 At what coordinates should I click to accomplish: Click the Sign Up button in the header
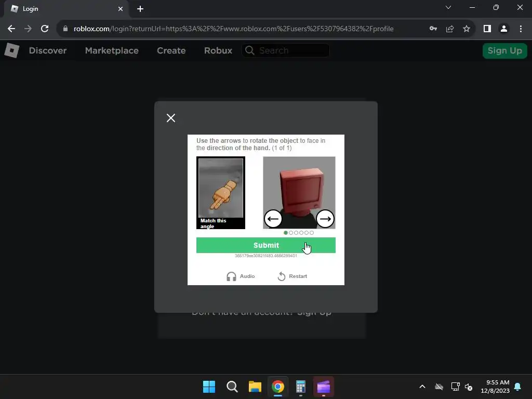click(504, 50)
